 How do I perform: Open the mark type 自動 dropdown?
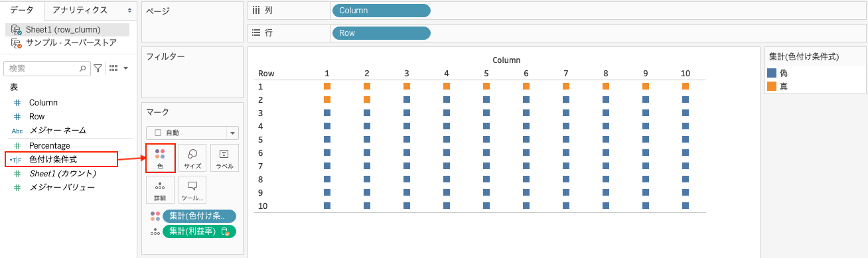(x=192, y=133)
